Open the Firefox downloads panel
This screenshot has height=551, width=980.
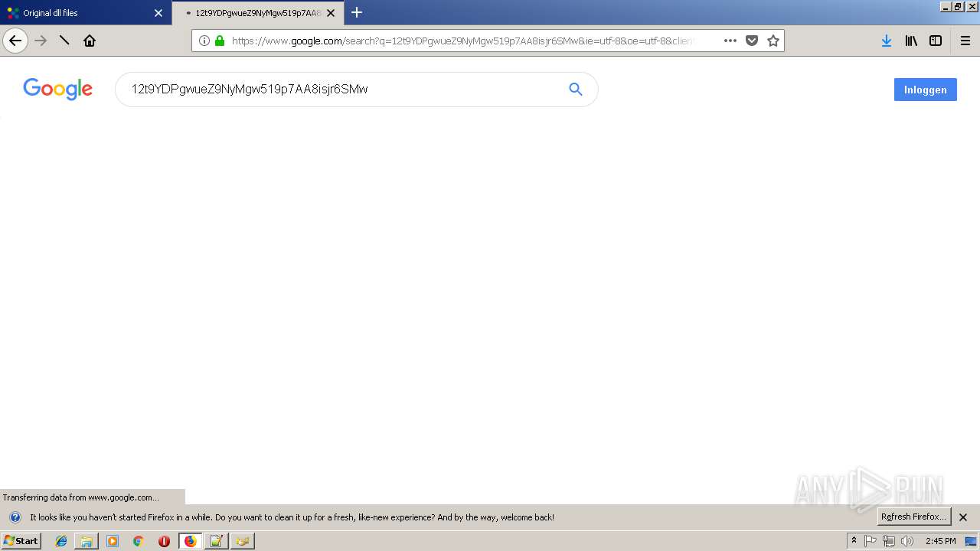(887, 41)
